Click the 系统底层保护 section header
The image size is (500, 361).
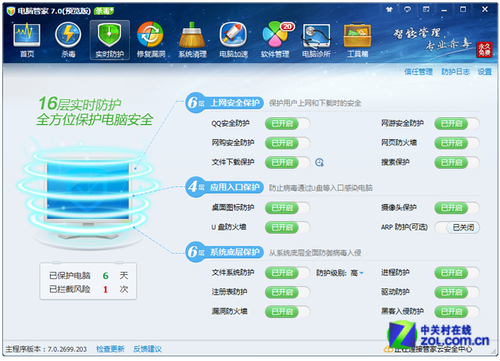tap(224, 252)
